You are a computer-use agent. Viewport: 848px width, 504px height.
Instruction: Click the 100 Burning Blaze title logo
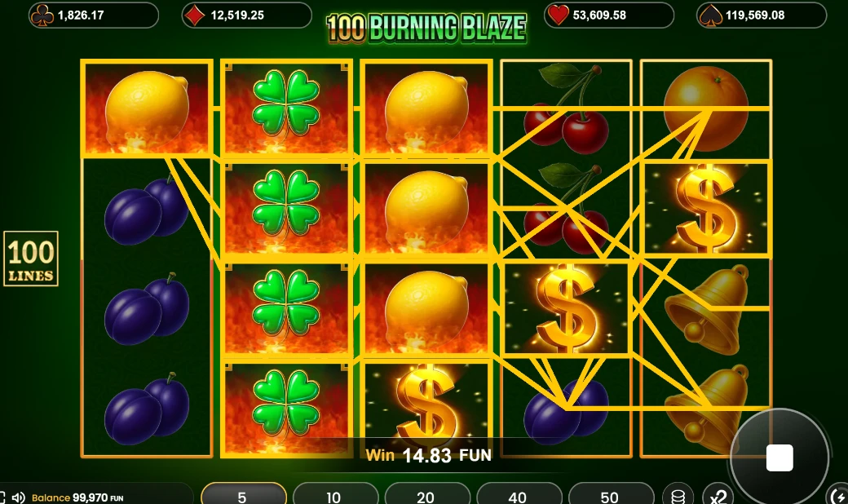[x=426, y=27]
